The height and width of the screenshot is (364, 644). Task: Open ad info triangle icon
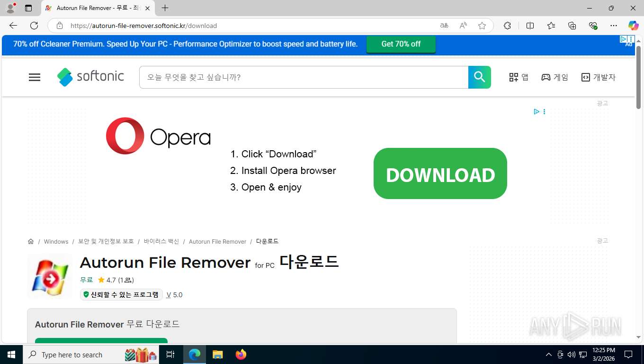point(537,112)
